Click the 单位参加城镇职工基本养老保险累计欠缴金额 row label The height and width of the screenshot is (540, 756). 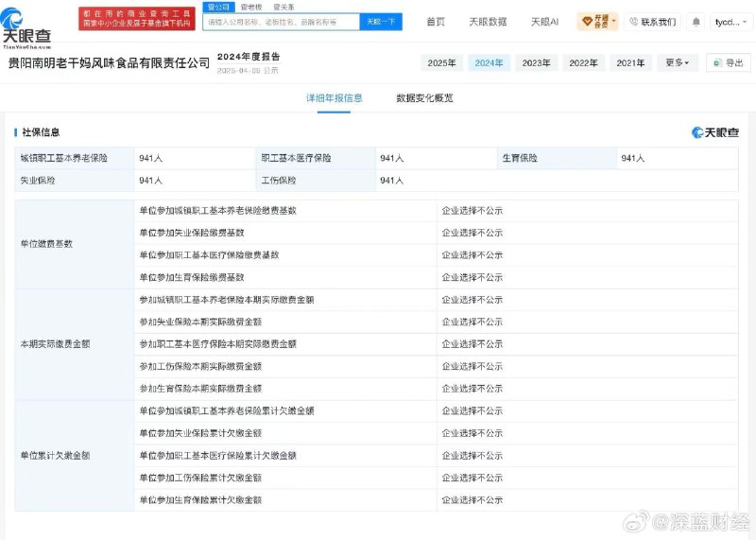tap(227, 410)
